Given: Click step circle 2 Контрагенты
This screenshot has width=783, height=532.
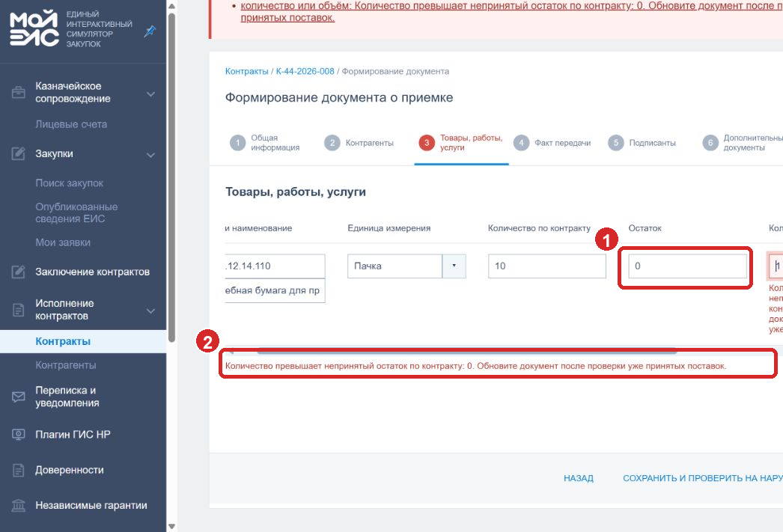Looking at the screenshot, I should 332,143.
